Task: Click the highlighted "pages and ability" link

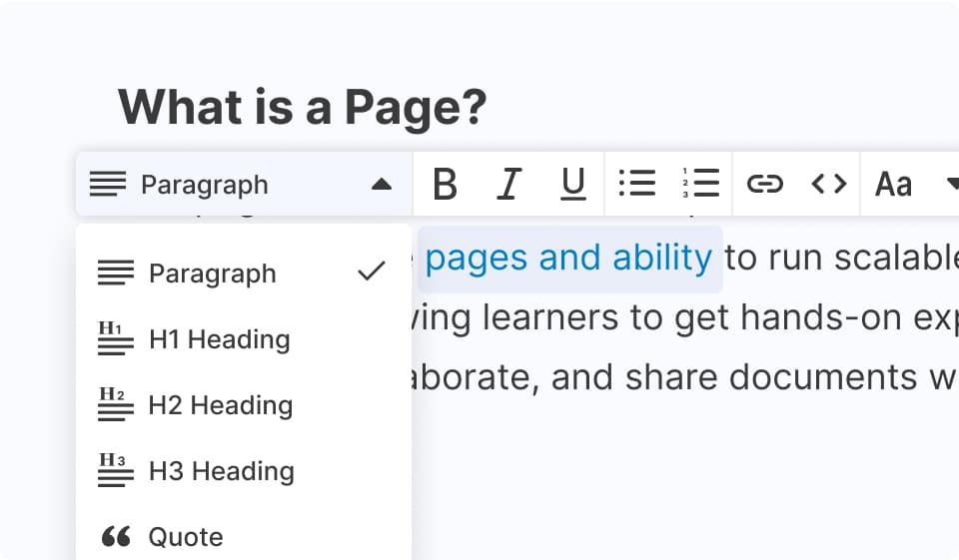Action: coord(568,259)
